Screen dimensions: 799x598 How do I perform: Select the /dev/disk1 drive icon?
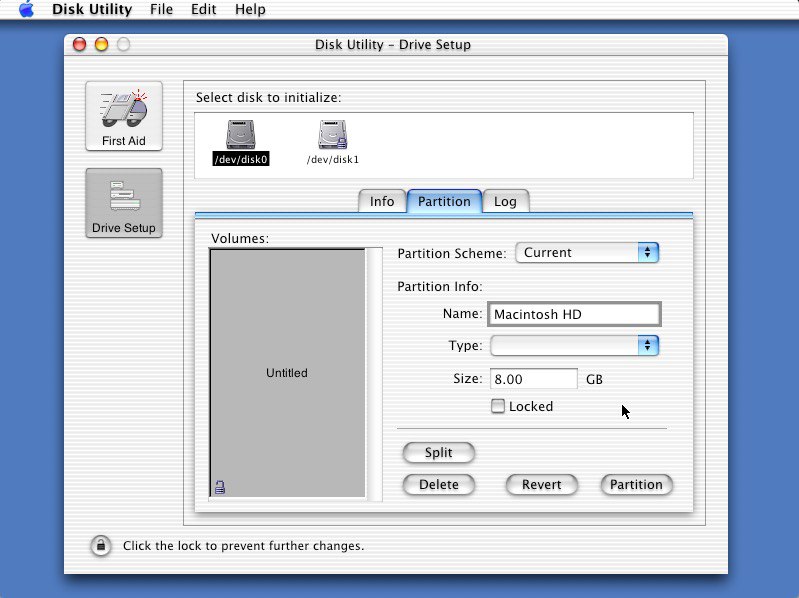click(x=333, y=142)
